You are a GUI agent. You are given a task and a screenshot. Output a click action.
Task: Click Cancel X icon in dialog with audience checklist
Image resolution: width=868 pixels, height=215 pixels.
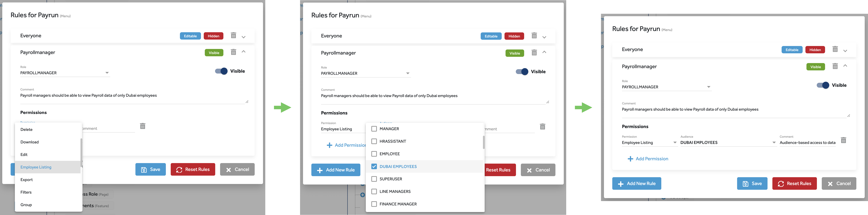(529, 170)
